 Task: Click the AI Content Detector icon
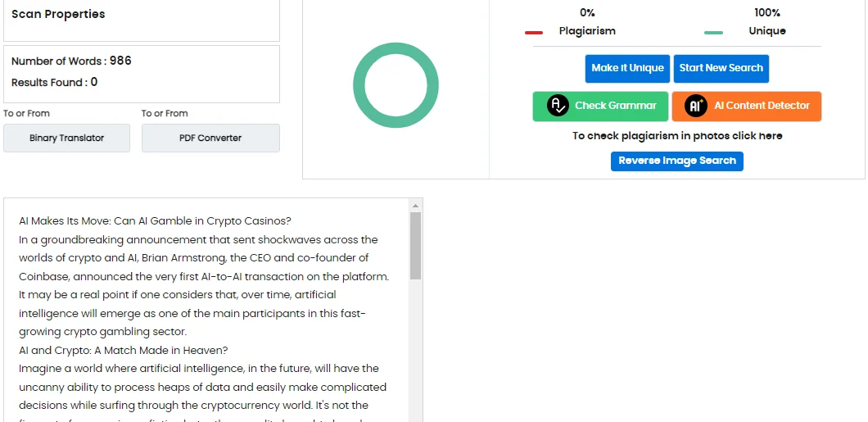[696, 106]
